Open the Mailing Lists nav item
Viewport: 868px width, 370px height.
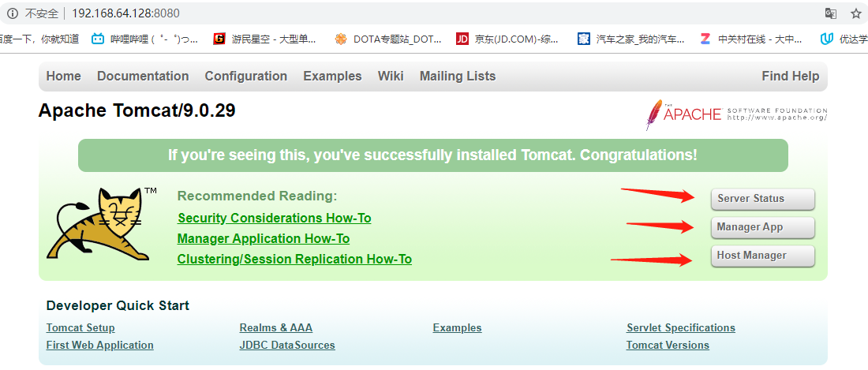click(x=457, y=77)
